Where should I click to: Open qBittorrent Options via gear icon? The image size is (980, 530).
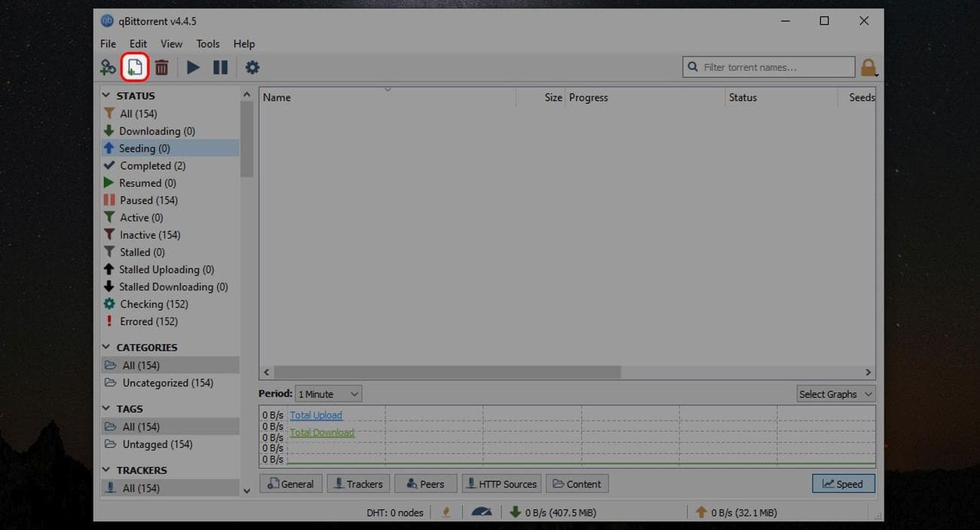252,66
